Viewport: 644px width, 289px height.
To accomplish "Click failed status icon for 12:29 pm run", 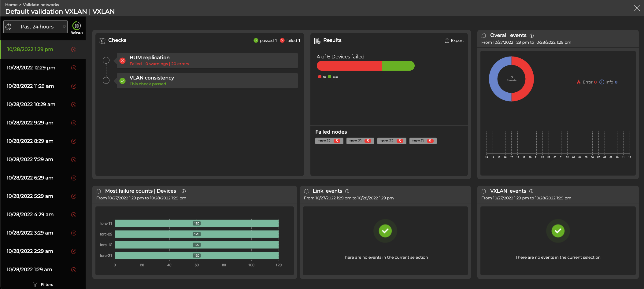I will tap(74, 68).
